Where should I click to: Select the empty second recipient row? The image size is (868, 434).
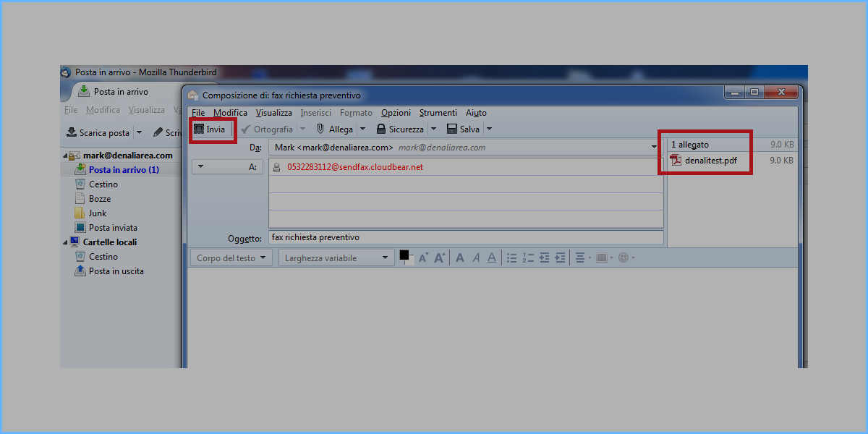(466, 184)
